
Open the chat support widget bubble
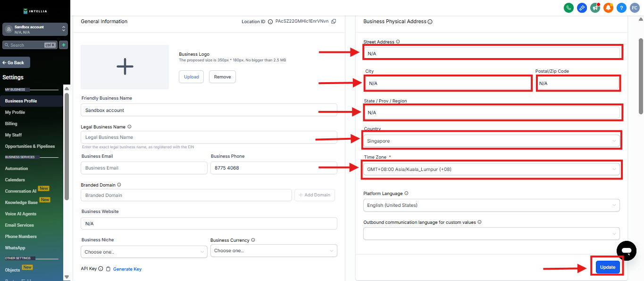pos(626,250)
